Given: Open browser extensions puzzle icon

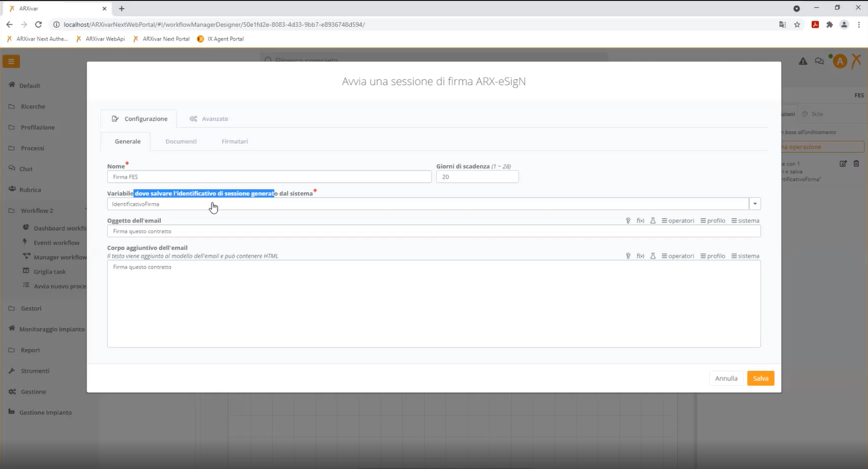Looking at the screenshot, I should click(829, 25).
